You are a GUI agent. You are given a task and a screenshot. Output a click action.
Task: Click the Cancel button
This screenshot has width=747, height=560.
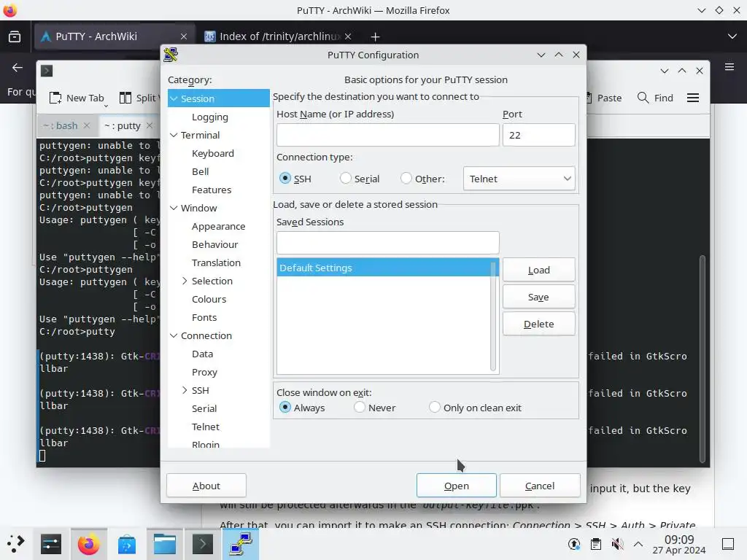tap(540, 486)
